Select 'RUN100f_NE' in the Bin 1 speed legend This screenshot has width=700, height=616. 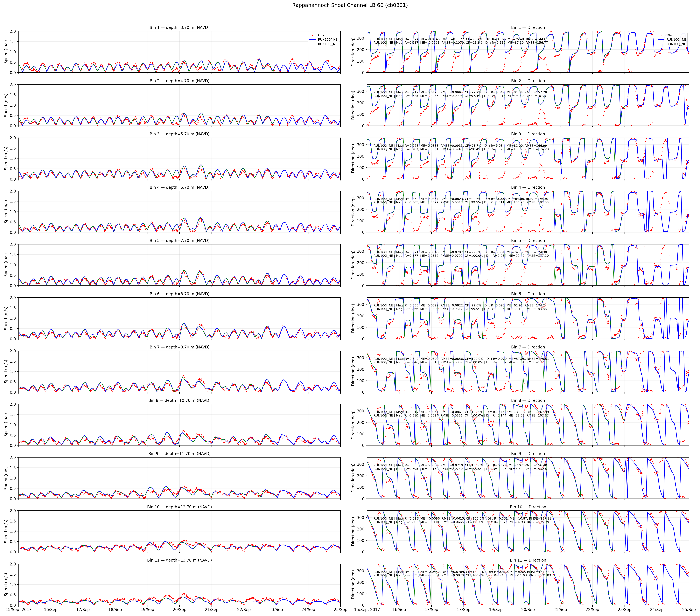coord(328,40)
